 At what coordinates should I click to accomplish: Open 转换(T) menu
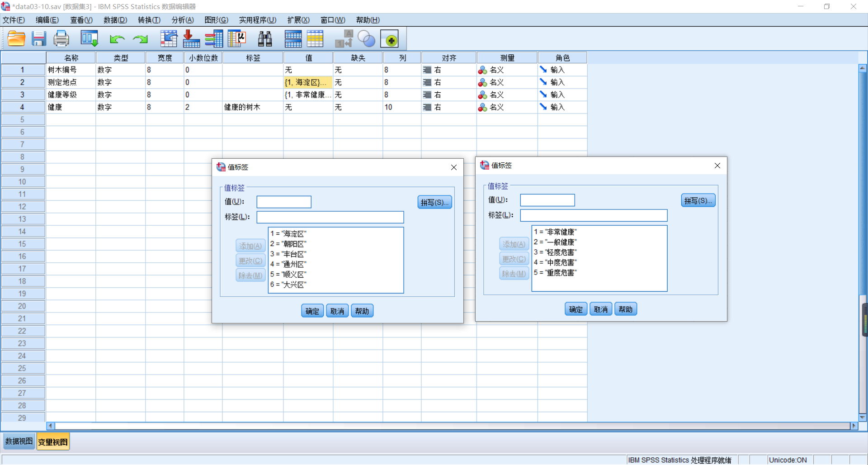(149, 20)
